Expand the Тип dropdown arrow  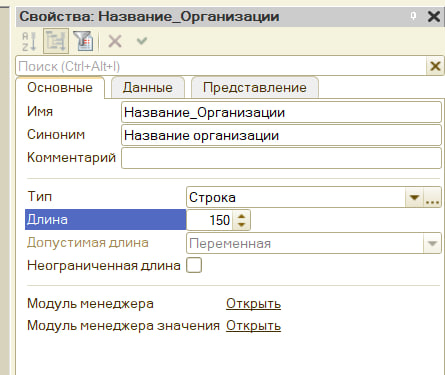(414, 198)
